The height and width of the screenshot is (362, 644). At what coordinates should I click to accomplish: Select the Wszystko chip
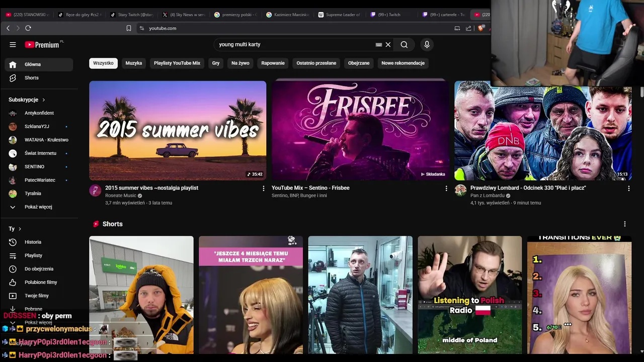103,63
